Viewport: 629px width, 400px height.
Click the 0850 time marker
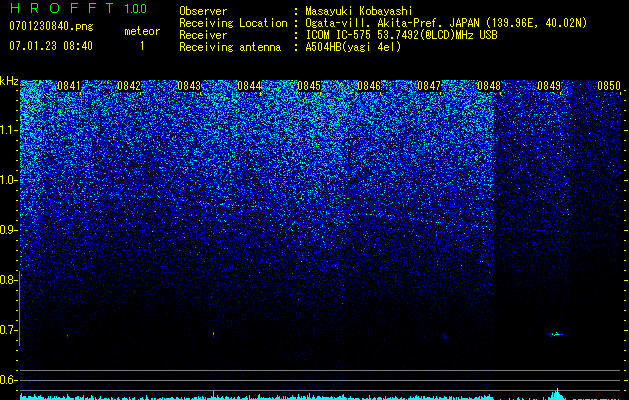[x=609, y=86]
